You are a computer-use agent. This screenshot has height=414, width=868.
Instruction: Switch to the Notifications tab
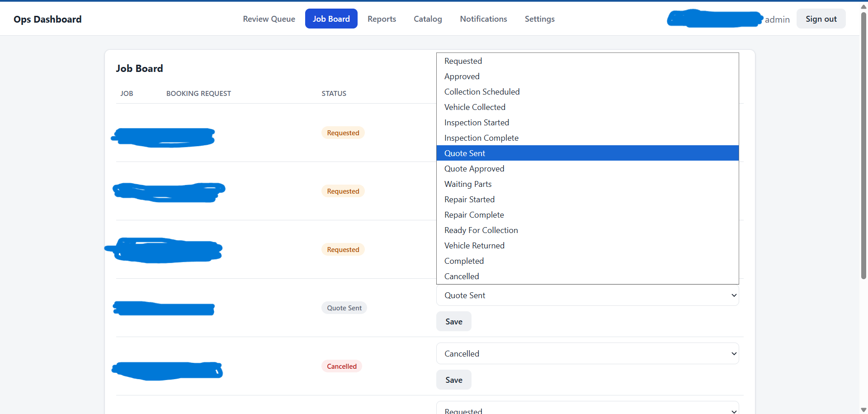(483, 19)
